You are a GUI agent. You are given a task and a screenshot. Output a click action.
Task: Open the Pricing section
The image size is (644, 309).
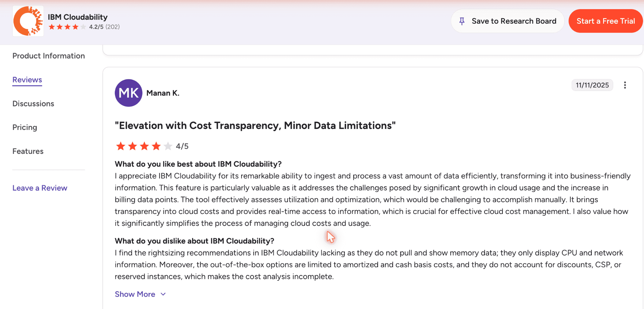pos(25,127)
